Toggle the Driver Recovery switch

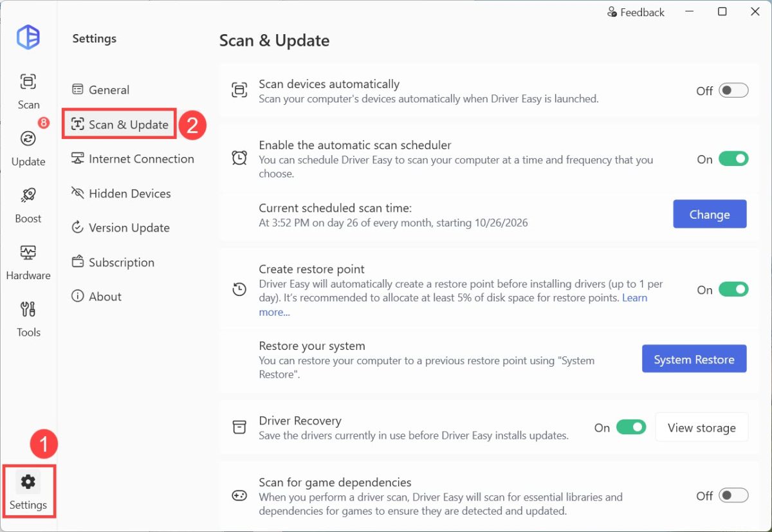631,427
